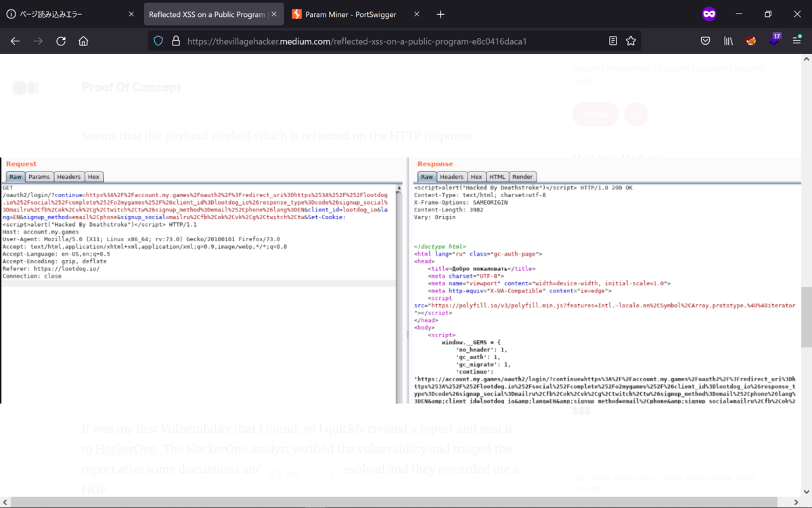Image resolution: width=812 pixels, height=508 pixels.
Task: Click the Proof Of Concept heading
Action: click(131, 87)
